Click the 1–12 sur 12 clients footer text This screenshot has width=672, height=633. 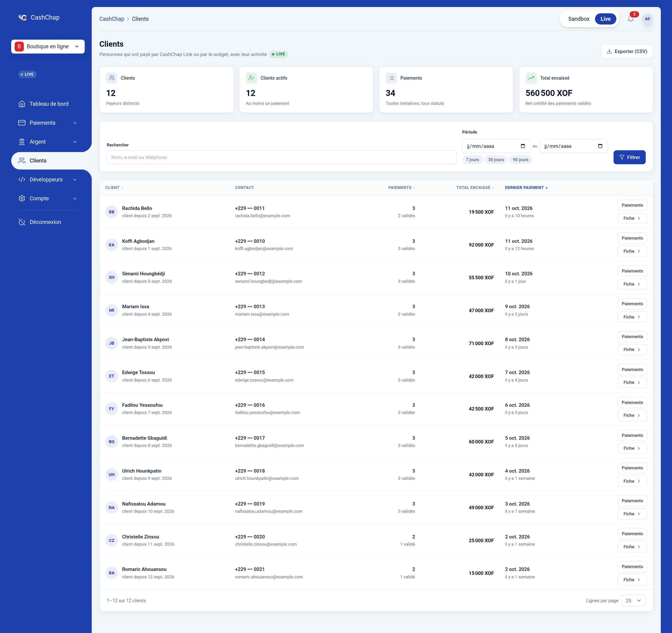[x=126, y=601]
